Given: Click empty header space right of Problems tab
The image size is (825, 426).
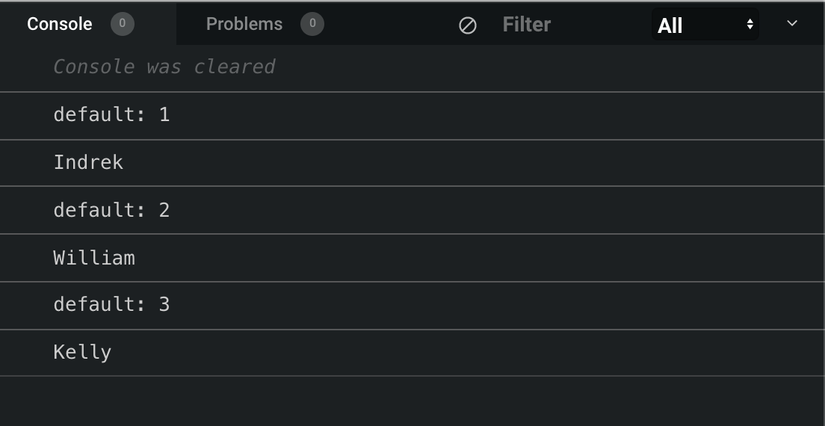Looking at the screenshot, I should click(390, 24).
